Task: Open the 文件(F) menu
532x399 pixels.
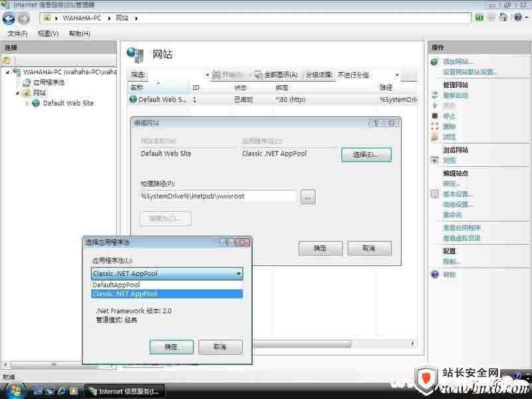Action: [17, 33]
